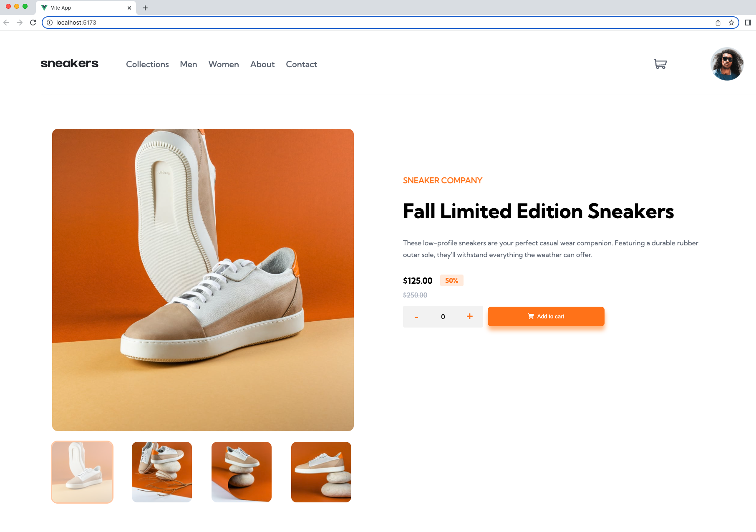756x532 pixels.
Task: Click the bookmark star in the address bar
Action: (x=732, y=23)
